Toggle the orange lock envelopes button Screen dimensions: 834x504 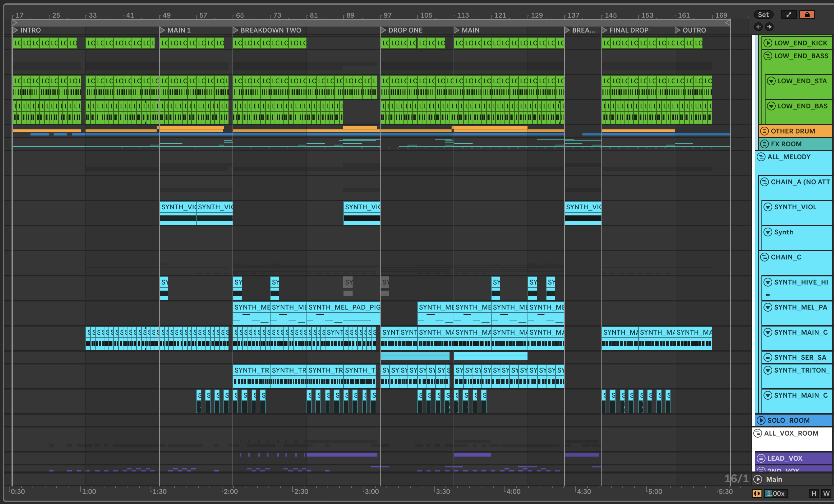tap(807, 15)
